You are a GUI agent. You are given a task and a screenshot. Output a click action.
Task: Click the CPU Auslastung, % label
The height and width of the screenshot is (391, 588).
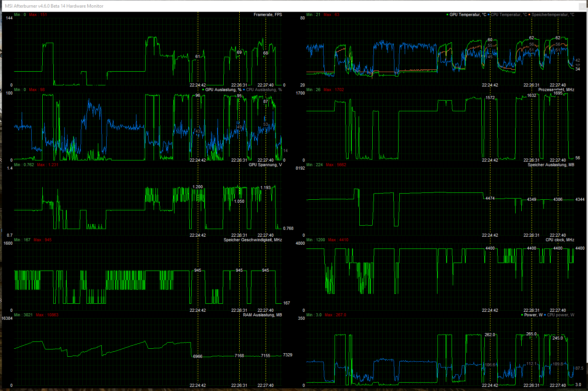click(264, 90)
